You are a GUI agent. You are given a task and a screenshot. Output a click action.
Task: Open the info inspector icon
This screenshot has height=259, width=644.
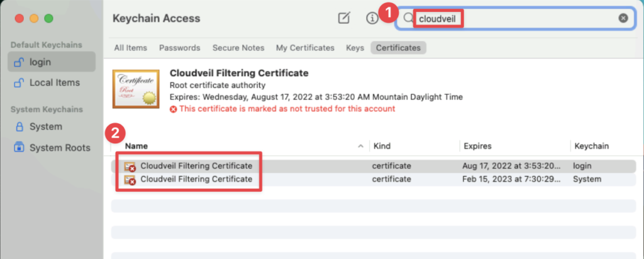pos(372,18)
